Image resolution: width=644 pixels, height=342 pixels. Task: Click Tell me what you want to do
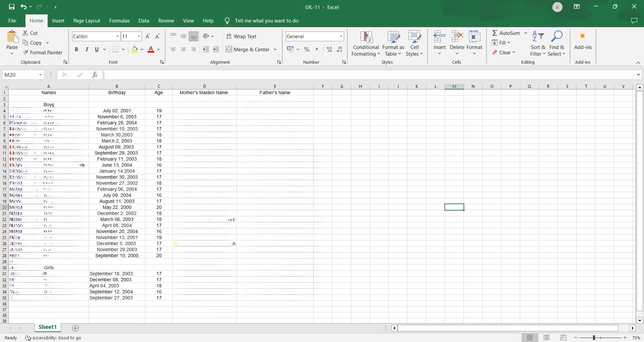[266, 21]
